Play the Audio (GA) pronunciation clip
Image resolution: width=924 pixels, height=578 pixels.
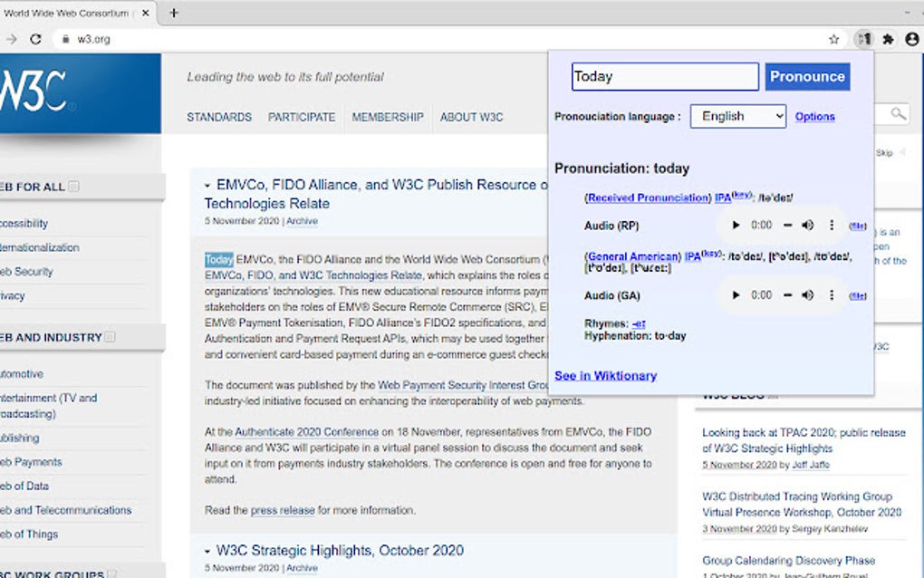[736, 295]
